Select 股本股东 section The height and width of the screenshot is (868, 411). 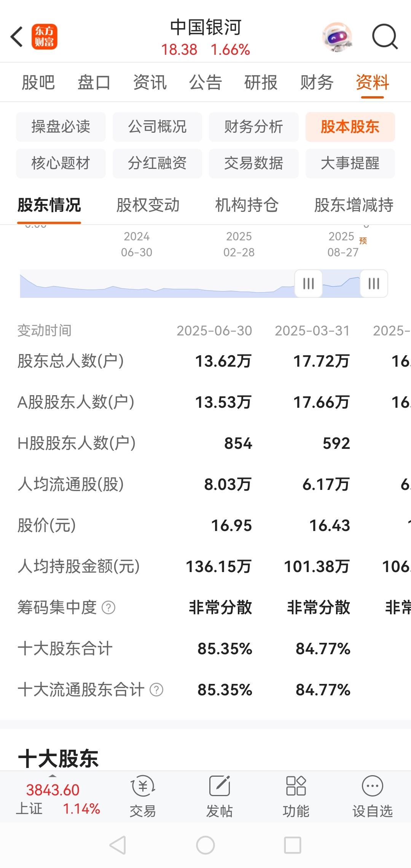[x=350, y=127]
